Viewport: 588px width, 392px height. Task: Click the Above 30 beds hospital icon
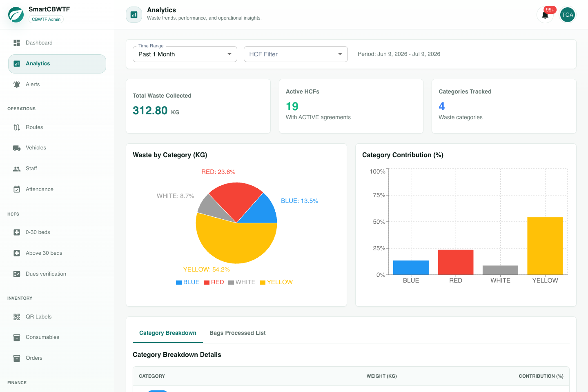pos(17,253)
